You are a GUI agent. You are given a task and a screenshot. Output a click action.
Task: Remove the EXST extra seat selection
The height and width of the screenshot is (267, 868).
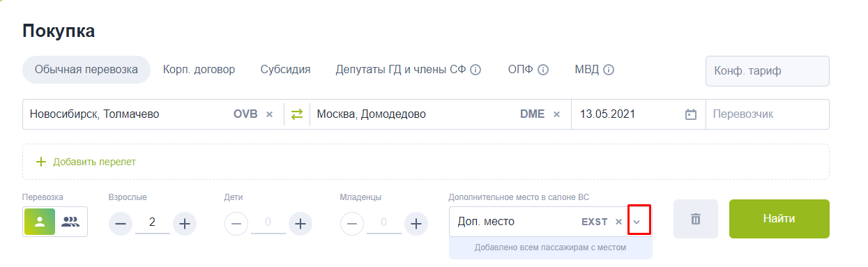pyautogui.click(x=618, y=222)
